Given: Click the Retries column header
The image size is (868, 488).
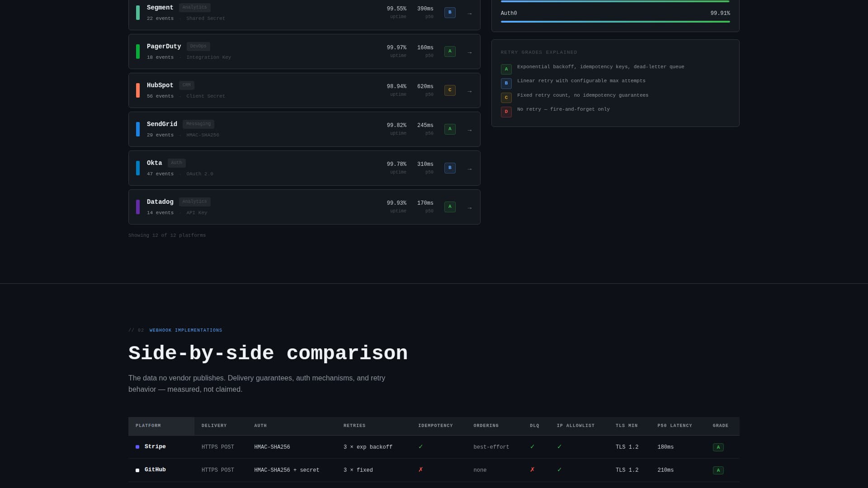Looking at the screenshot, I should point(354,426).
